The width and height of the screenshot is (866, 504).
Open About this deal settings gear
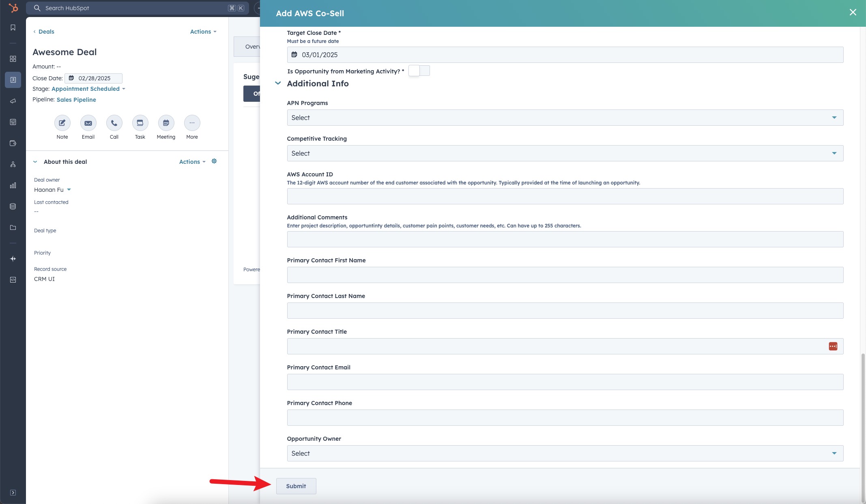point(214,161)
